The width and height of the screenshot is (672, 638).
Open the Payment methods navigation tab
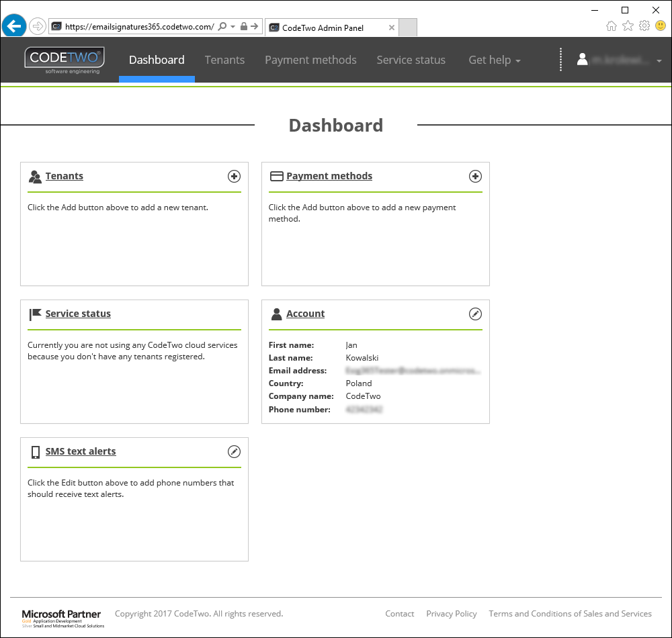tap(310, 60)
